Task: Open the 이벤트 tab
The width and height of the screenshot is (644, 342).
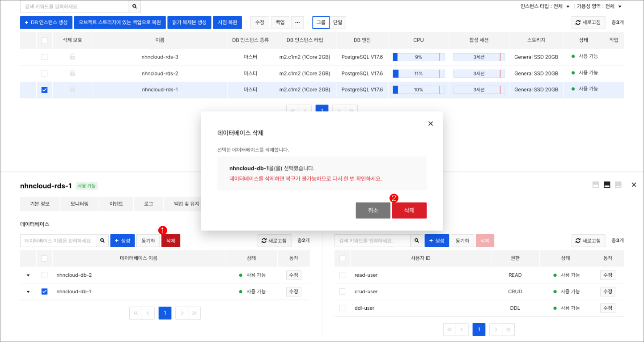Action: point(116,204)
